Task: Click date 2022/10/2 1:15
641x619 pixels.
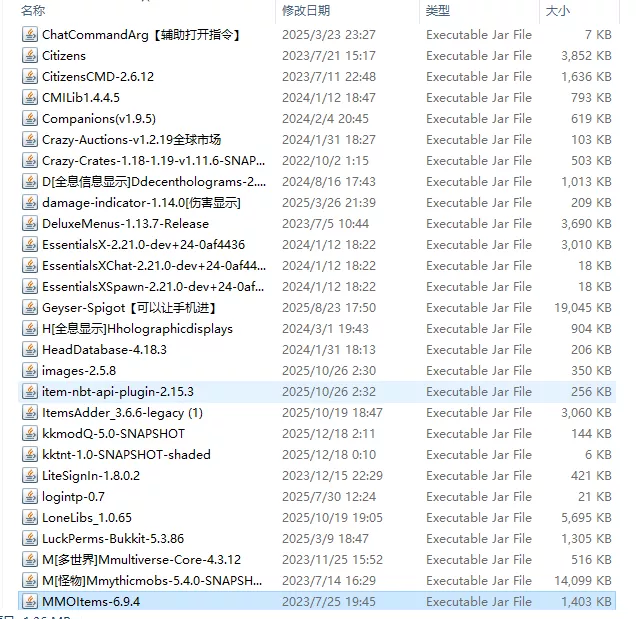Action: coord(325,161)
